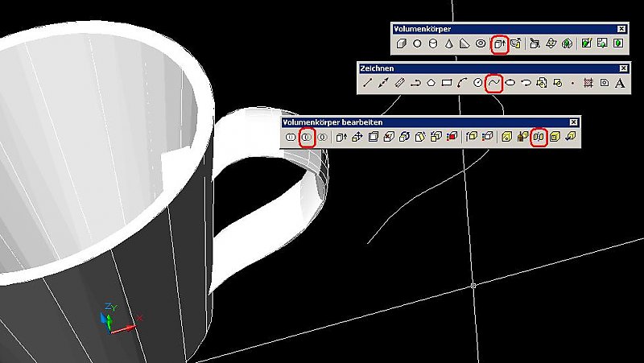Select the Cylinder solid tool

(x=433, y=43)
